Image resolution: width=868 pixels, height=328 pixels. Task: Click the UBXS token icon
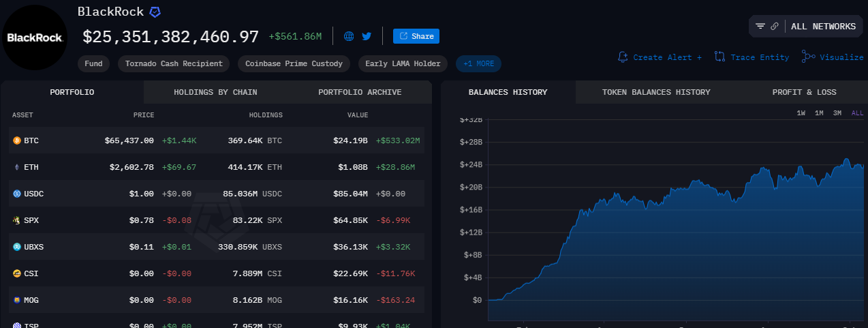click(17, 247)
